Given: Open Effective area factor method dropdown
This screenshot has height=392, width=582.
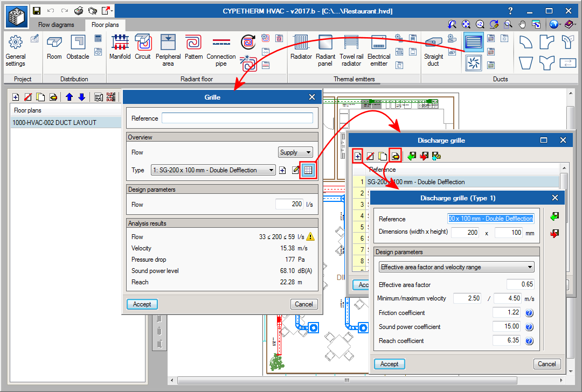Looking at the screenshot, I should pyautogui.click(x=456, y=267).
